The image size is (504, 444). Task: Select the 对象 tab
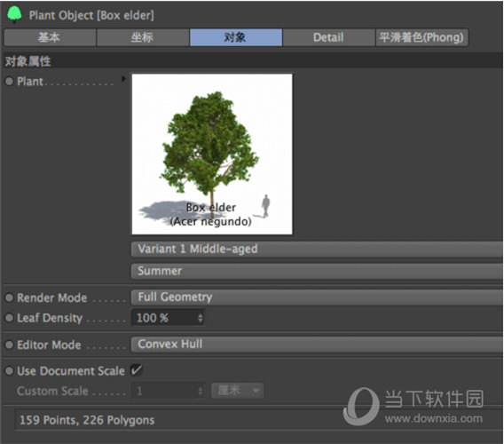point(236,37)
